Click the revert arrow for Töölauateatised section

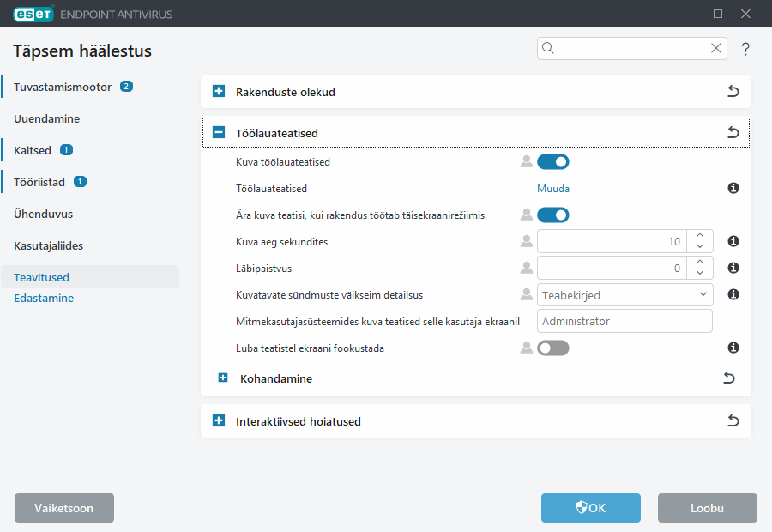(x=733, y=133)
